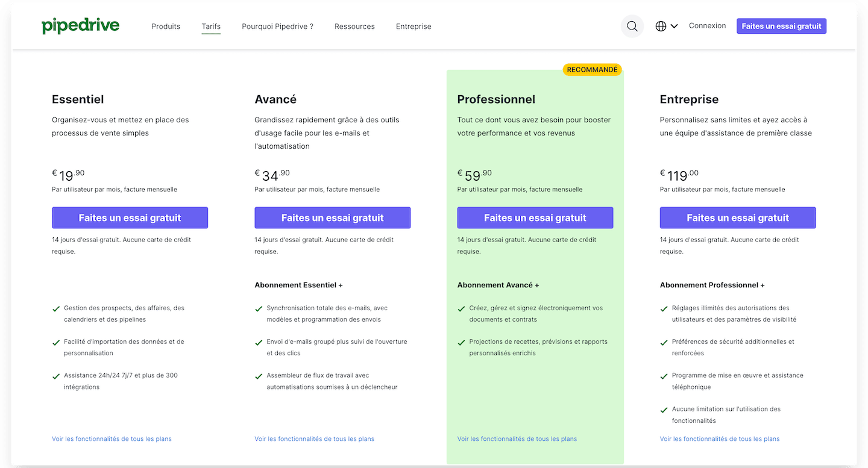Start free trial for Avancé plan
Viewport: 868px width, 468px height.
pyautogui.click(x=332, y=217)
